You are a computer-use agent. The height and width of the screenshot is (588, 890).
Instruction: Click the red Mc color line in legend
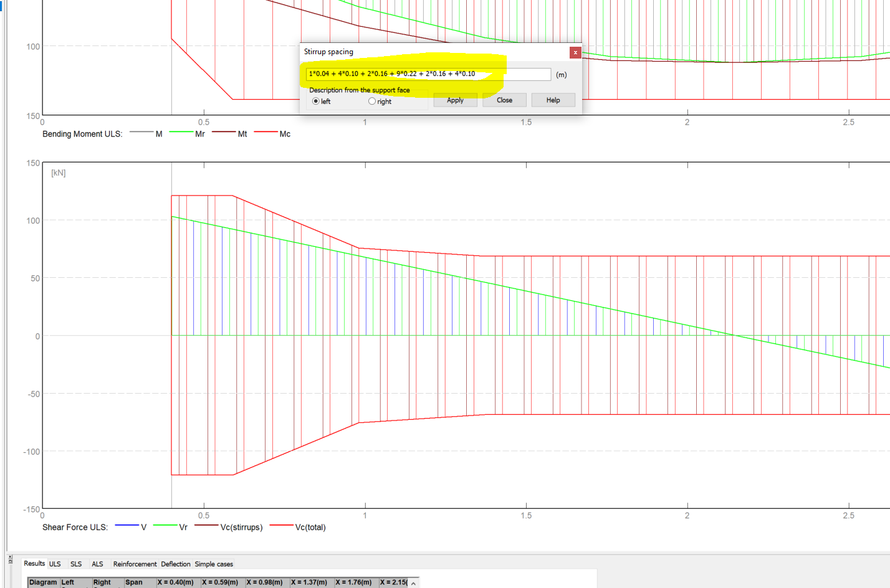(x=266, y=133)
